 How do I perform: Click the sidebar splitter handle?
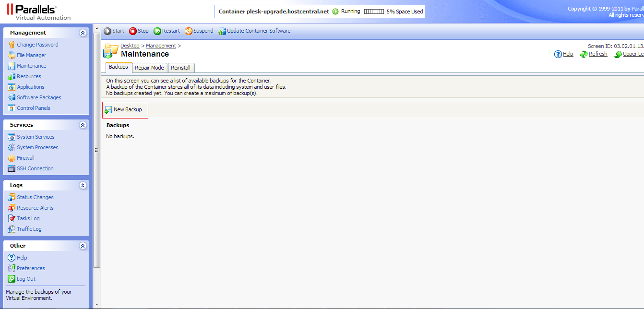coord(96,150)
